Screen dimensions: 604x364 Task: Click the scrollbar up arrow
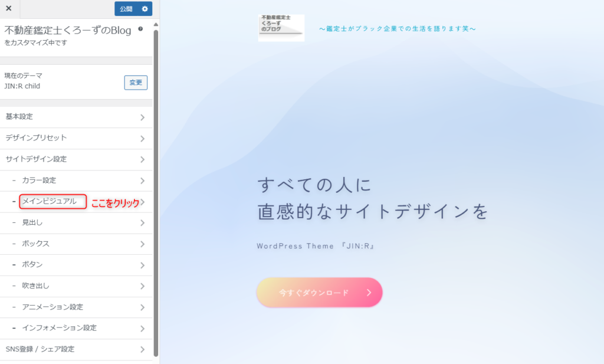coord(156,25)
